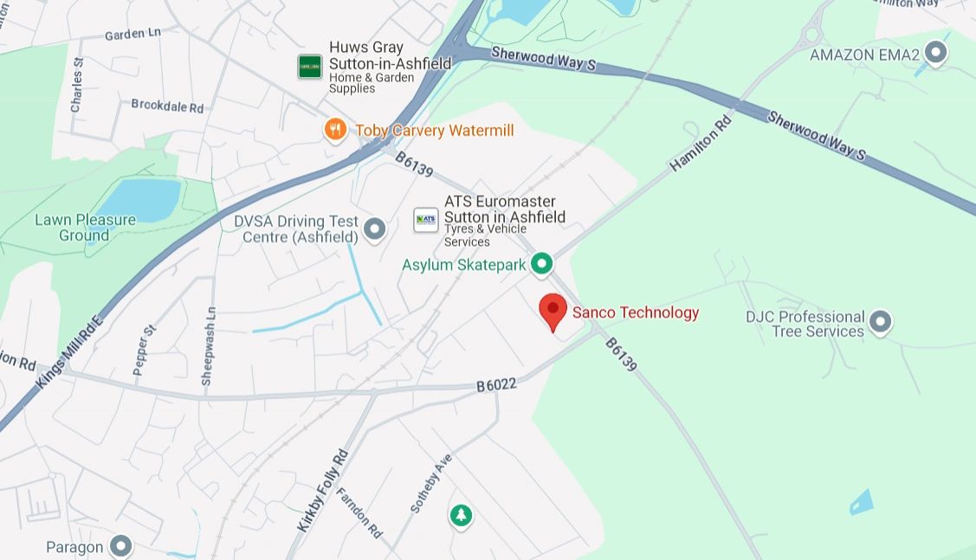The width and height of the screenshot is (976, 560).
Task: Select the Lawn Pleasure Ground label
Action: (x=85, y=228)
